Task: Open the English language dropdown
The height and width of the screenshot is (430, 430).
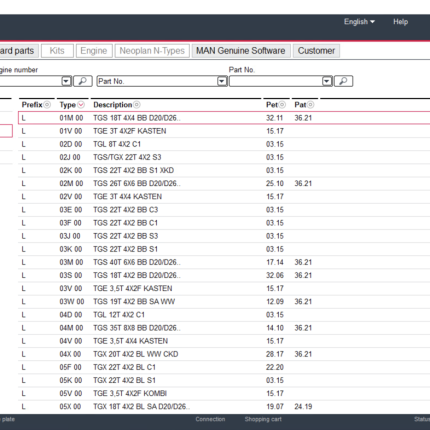Action: pos(359,22)
